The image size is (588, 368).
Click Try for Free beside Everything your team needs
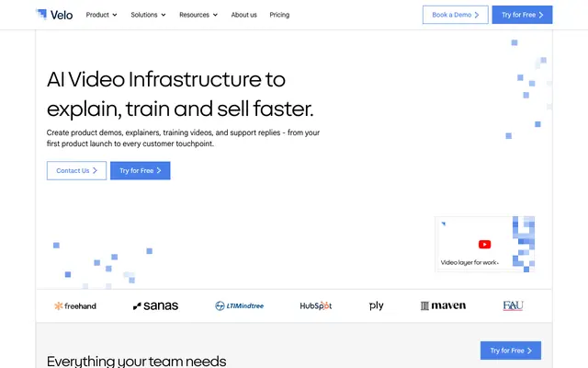pos(511,351)
